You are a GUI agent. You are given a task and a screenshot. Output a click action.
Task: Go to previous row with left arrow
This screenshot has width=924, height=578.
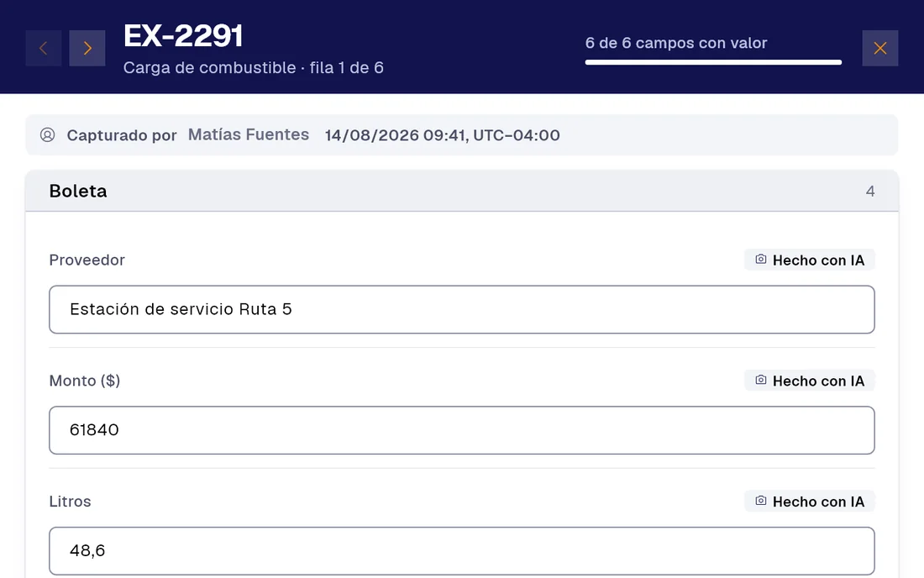tap(44, 49)
